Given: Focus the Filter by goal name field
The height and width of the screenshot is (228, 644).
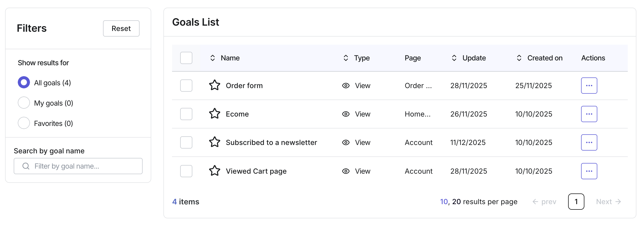Looking at the screenshot, I should pos(78,166).
